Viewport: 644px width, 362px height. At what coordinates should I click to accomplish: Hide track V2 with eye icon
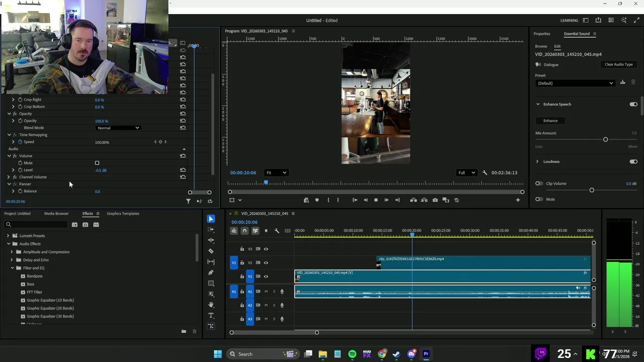click(x=266, y=262)
